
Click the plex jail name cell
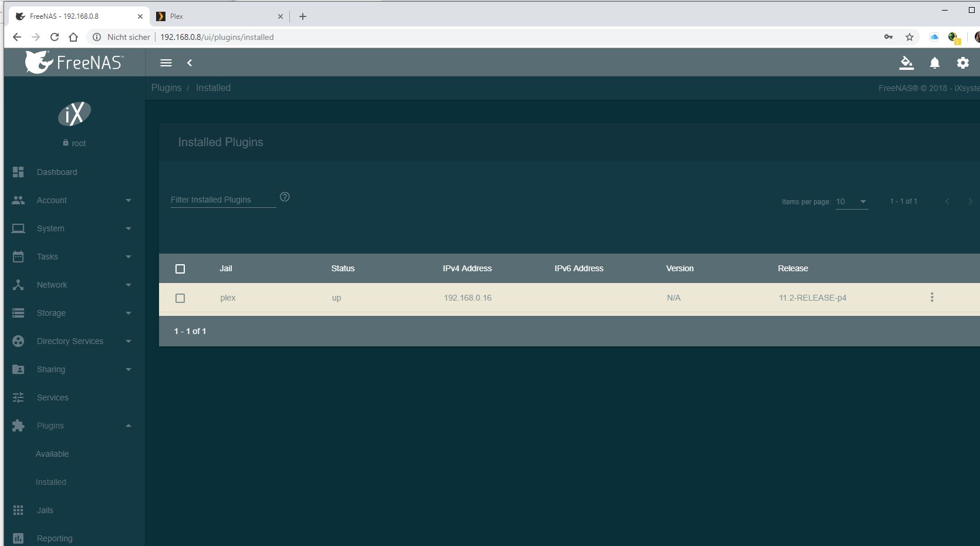coord(228,298)
